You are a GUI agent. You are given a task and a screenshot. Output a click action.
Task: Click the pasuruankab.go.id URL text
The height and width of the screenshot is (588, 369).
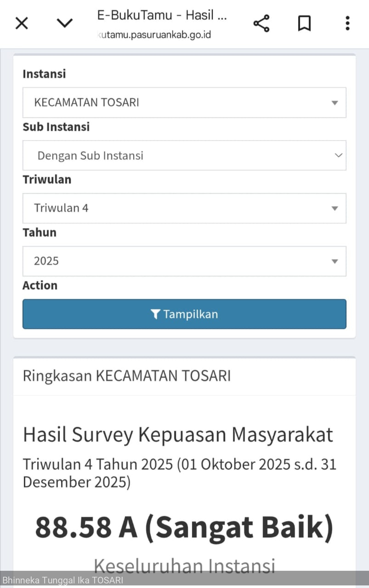coord(154,35)
